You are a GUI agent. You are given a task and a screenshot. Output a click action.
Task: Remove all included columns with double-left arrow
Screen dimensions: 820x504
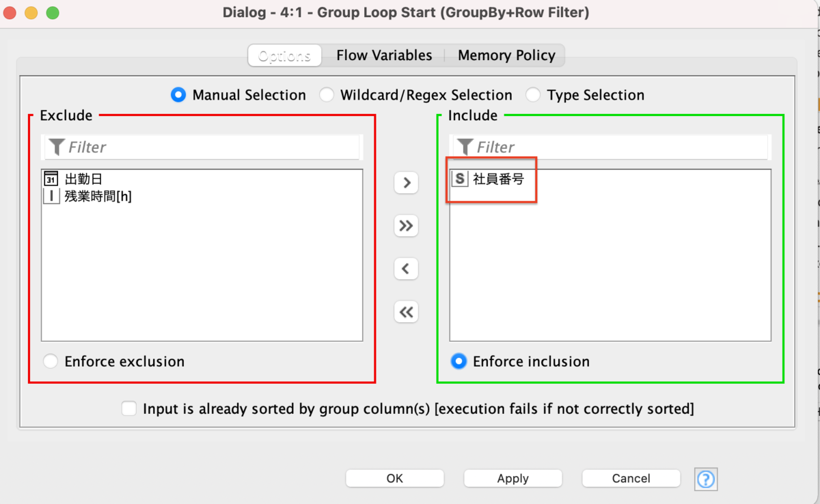point(406,311)
